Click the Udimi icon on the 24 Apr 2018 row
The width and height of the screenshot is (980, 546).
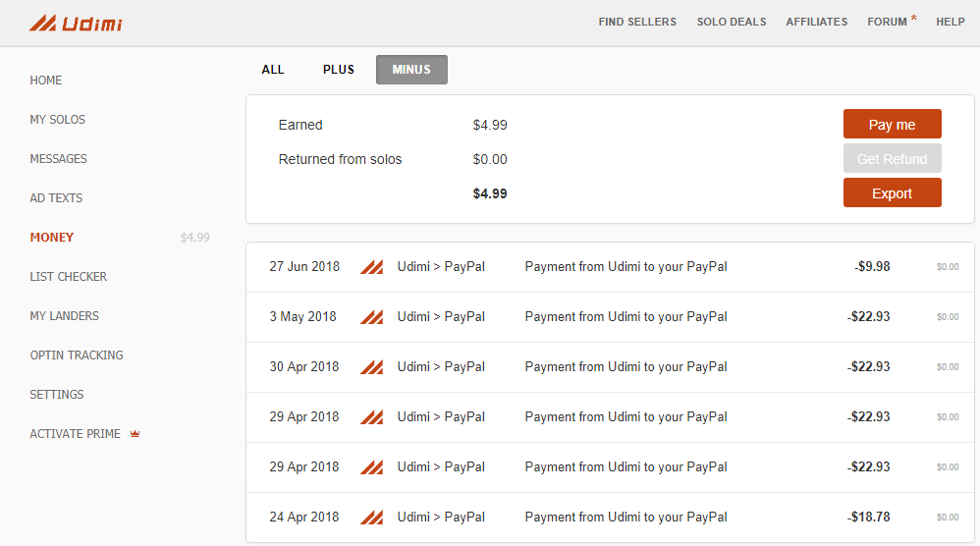(x=372, y=517)
